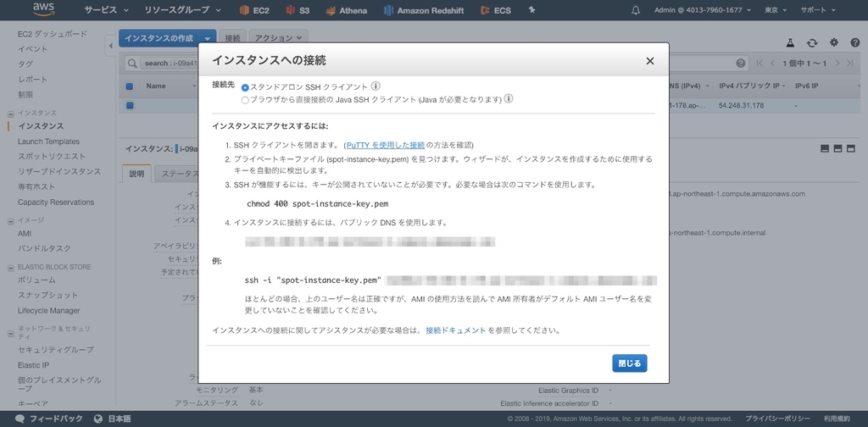The width and height of the screenshot is (868, 427).
Task: Open the Athena shortcut in top bar
Action: pos(347,10)
